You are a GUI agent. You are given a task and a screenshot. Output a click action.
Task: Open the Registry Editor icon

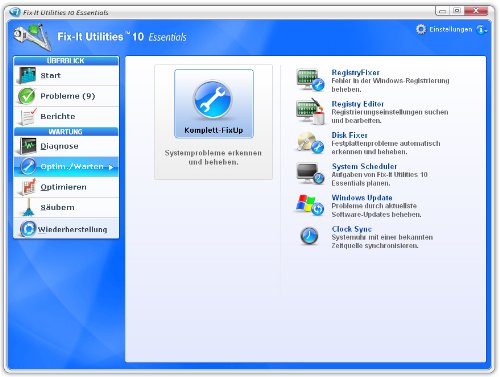point(310,111)
